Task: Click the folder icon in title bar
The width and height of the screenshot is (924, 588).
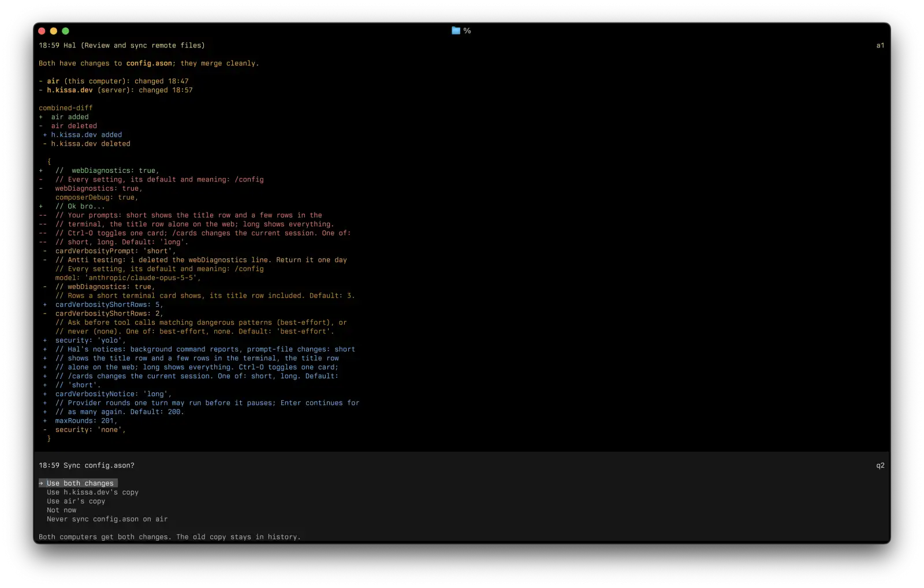Action: tap(456, 31)
